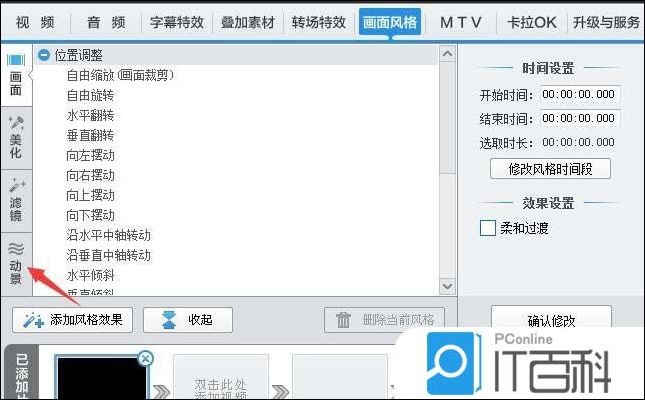Click the effect list scroll-down arrow
Screen dimensions: 645x400
coord(448,286)
